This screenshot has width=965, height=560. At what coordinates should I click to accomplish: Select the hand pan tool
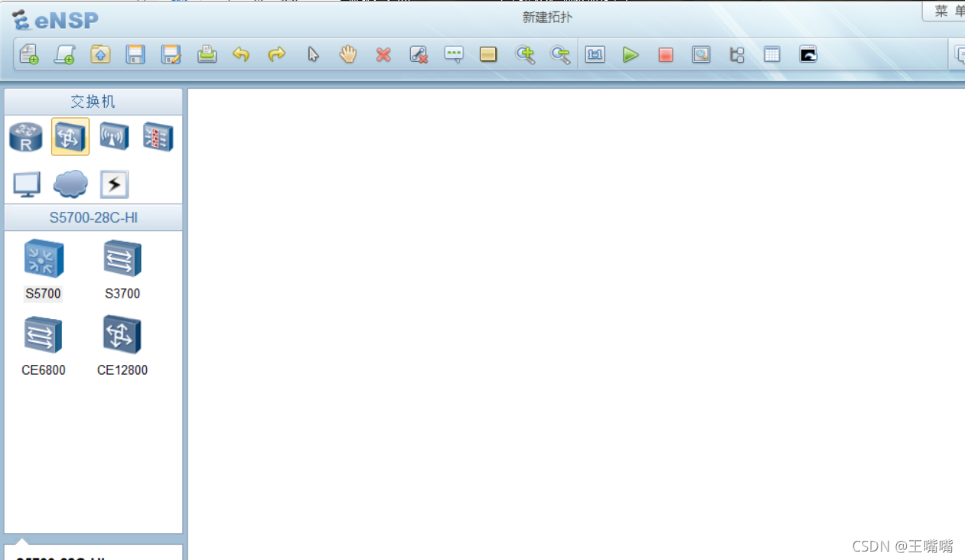[x=348, y=54]
